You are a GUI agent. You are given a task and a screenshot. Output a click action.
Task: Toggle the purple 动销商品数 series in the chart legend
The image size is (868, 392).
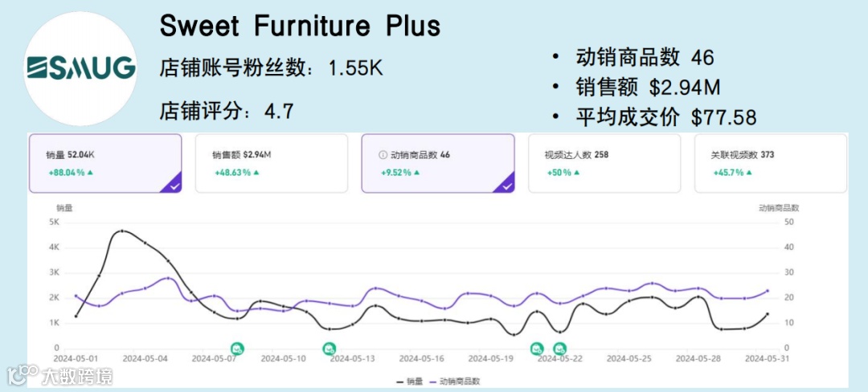(453, 382)
